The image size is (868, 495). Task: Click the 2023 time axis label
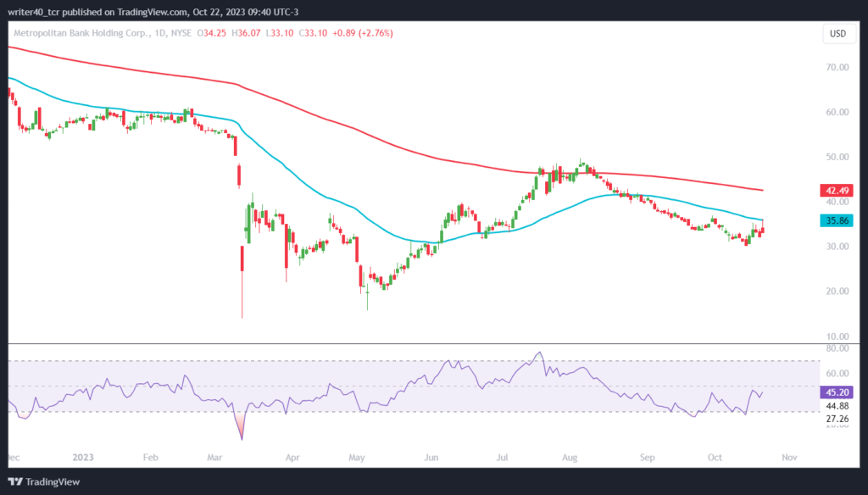83,458
